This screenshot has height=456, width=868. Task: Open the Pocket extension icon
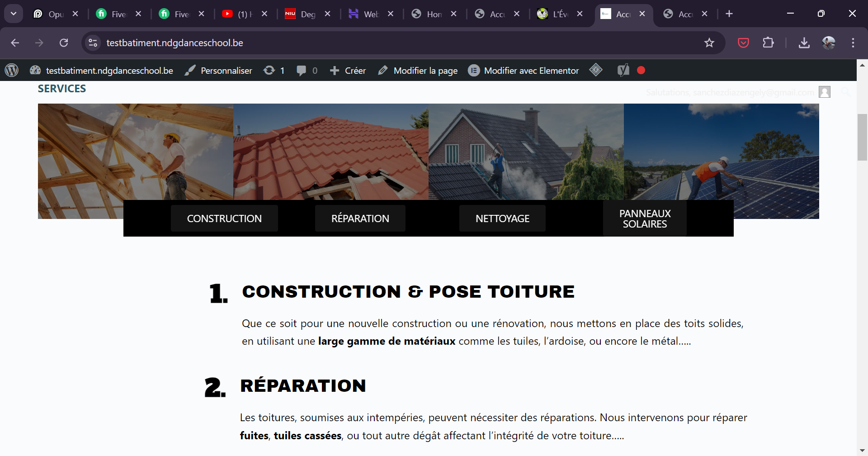743,43
